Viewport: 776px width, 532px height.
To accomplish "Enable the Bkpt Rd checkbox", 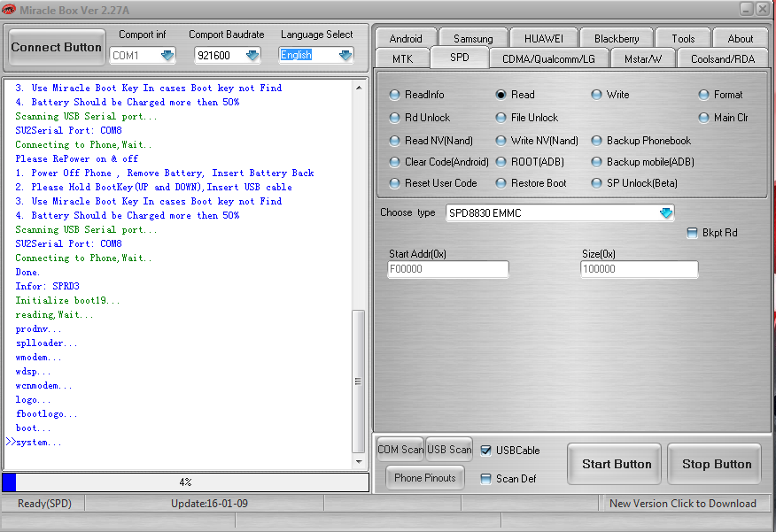I will point(693,233).
